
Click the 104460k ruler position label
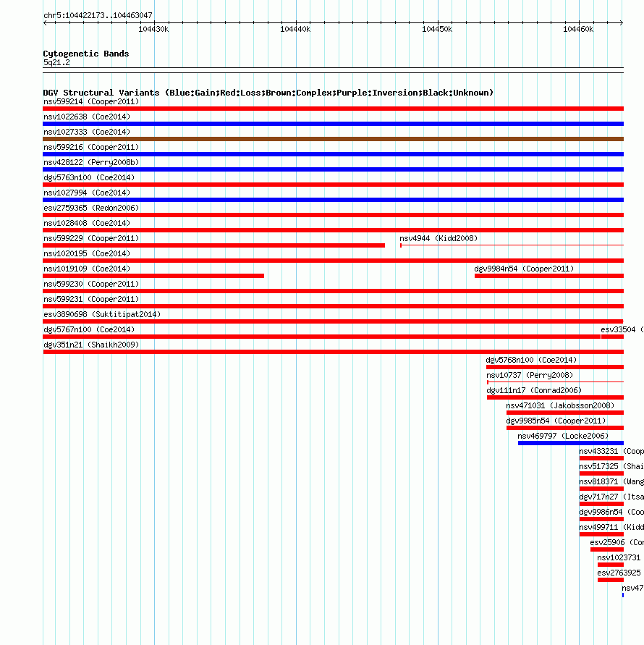578,29
